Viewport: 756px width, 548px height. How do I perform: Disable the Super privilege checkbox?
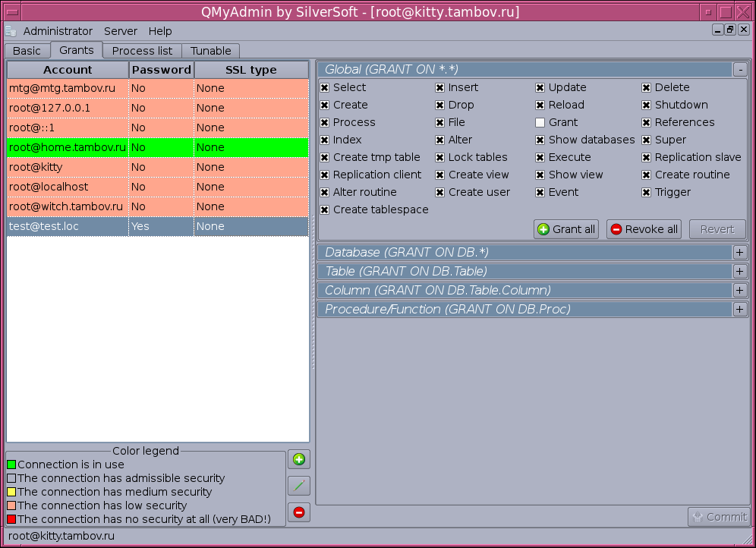point(646,140)
